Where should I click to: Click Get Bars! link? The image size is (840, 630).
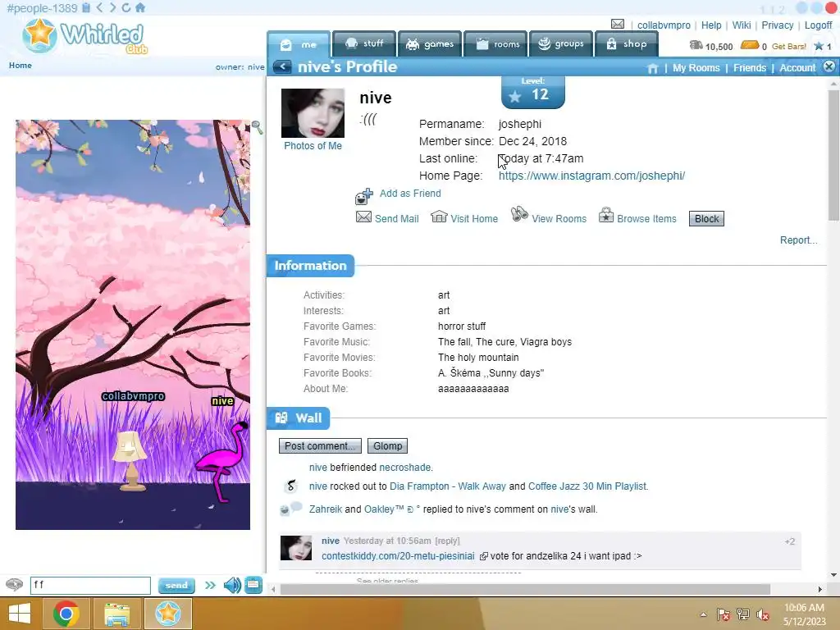point(788,47)
